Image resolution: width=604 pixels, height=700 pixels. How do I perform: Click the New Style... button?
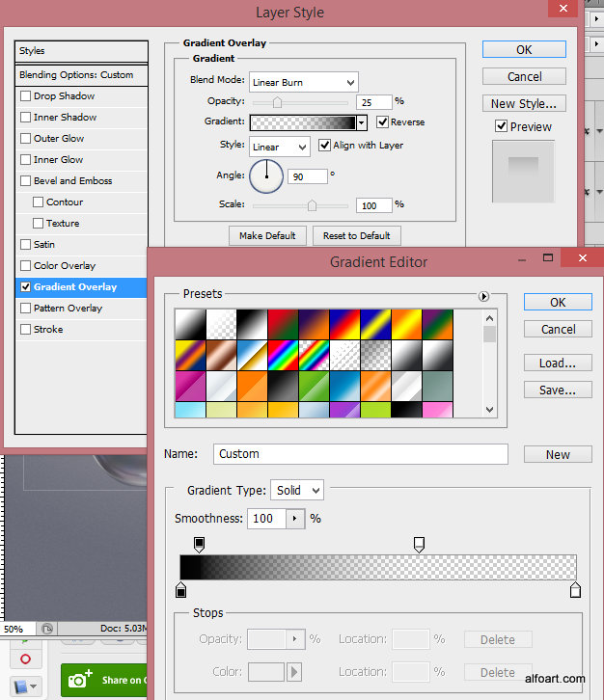click(523, 103)
